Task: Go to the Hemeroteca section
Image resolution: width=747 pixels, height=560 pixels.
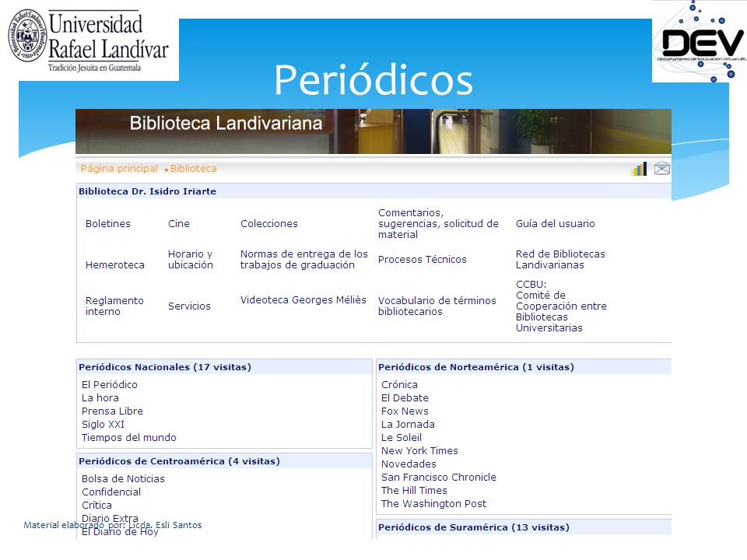Action: pyautogui.click(x=115, y=264)
